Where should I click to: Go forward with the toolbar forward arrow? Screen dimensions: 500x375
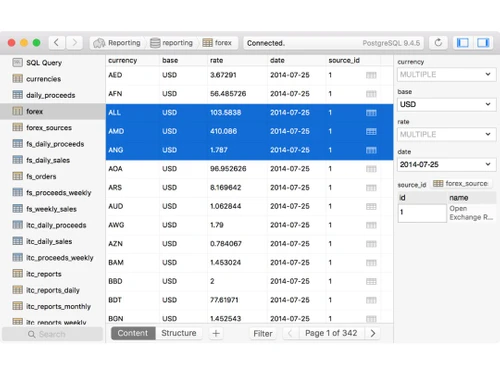pyautogui.click(x=74, y=43)
